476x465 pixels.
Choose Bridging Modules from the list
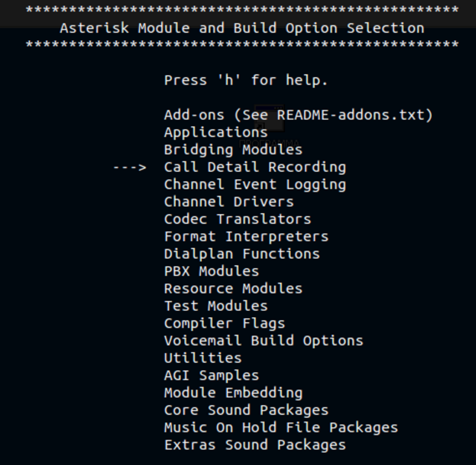pyautogui.click(x=233, y=150)
